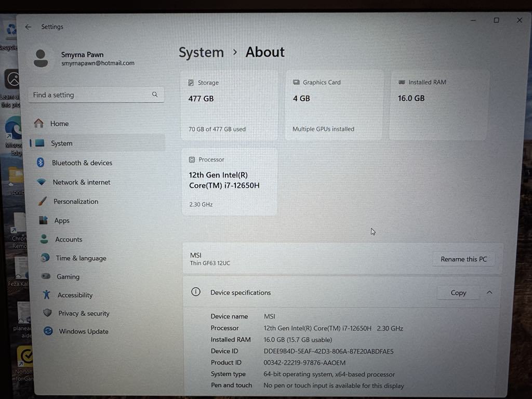Viewport: 532px width, 399px height.
Task: Click the Accessibility person icon
Action: [47, 295]
